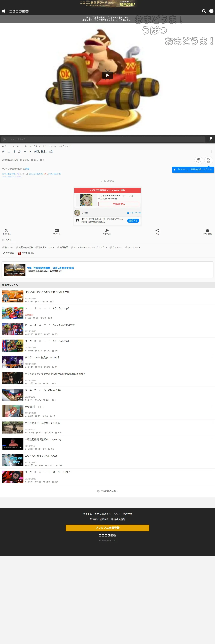Open comment command palette icon
The width and height of the screenshot is (215, 644).
pos(4,139)
